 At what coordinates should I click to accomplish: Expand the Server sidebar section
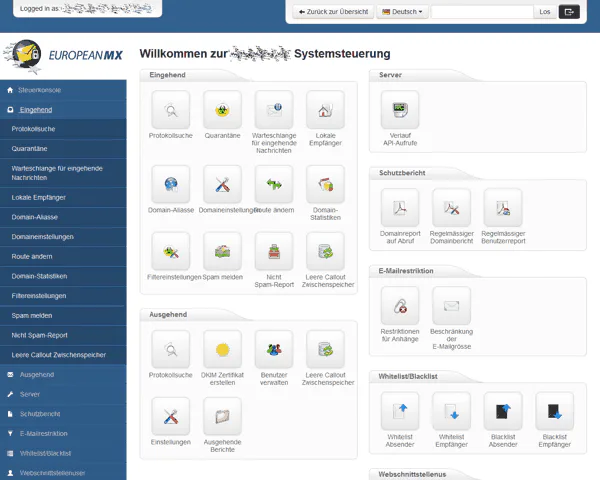[63, 394]
